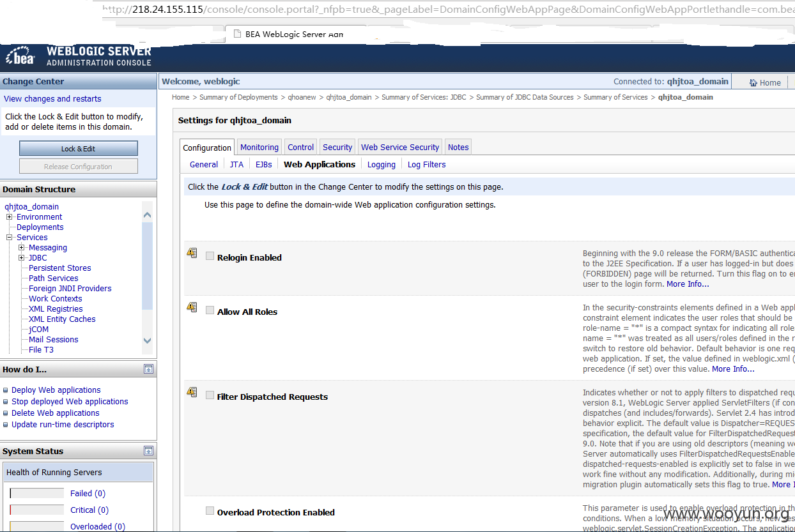
Task: Click Summary of Deployments breadcrumb
Action: point(238,97)
